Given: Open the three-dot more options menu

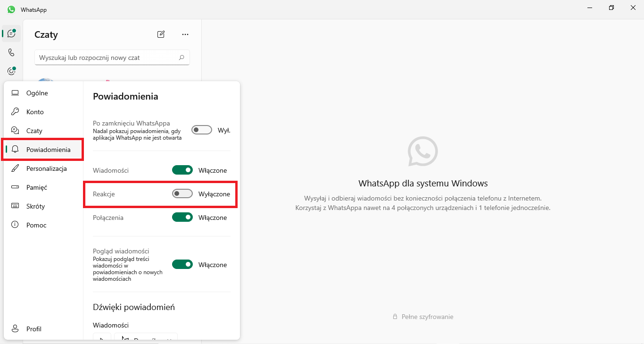Looking at the screenshot, I should 185,34.
